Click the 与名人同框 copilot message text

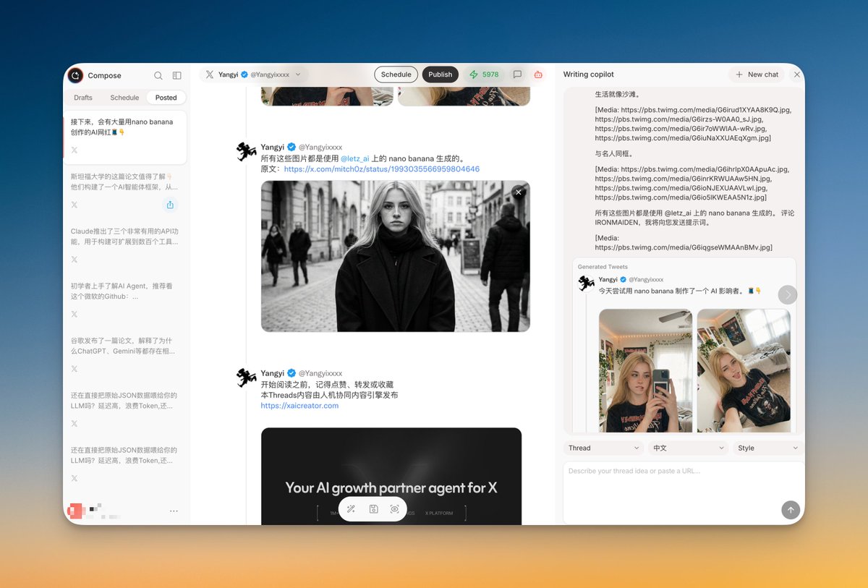(x=614, y=153)
